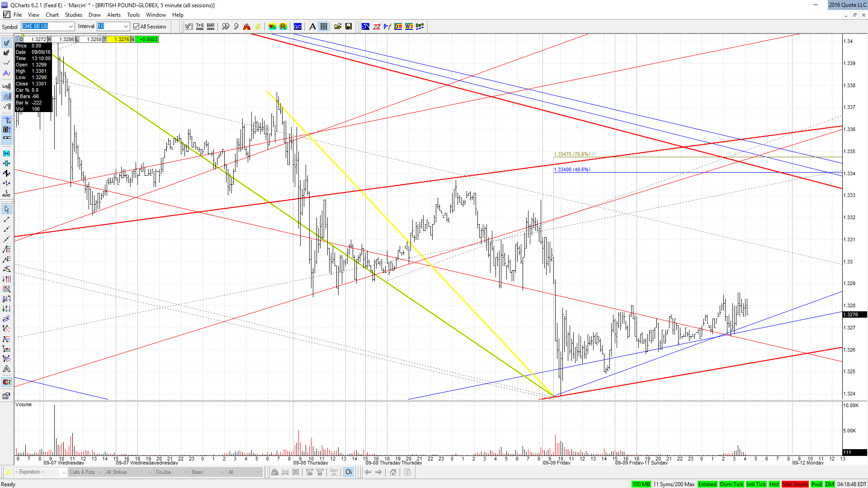This screenshot has height=488, width=868.
Task: Expand the Symbol dropdown
Action: click(71, 26)
